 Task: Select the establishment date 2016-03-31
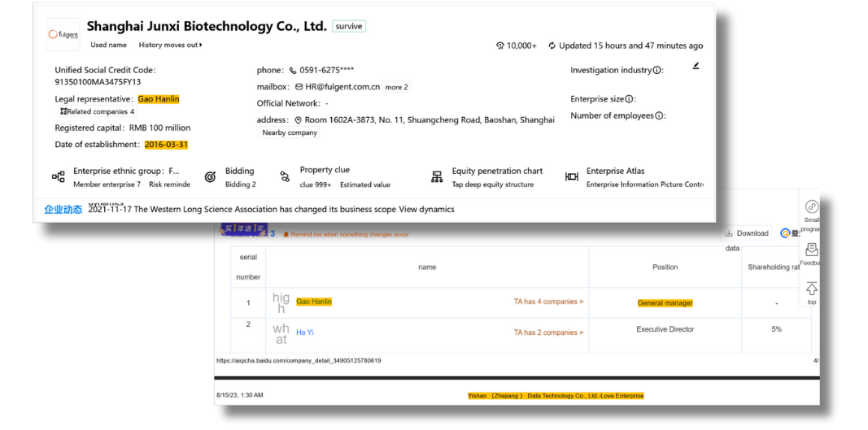coord(167,145)
